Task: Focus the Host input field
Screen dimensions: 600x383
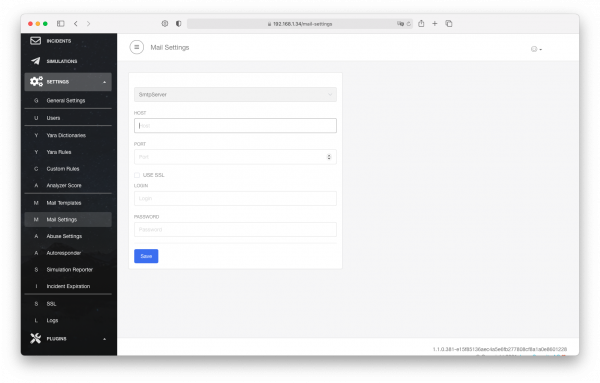Action: 235,125
